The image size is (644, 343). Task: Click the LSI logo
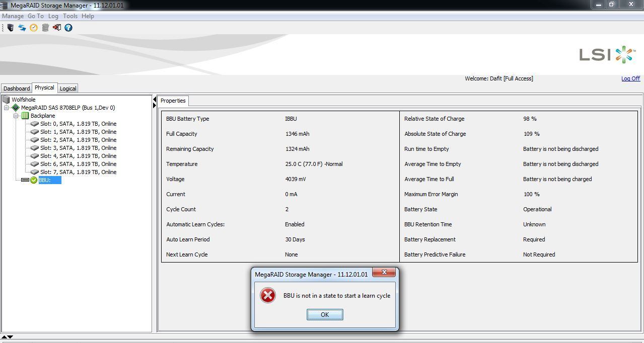click(x=607, y=54)
